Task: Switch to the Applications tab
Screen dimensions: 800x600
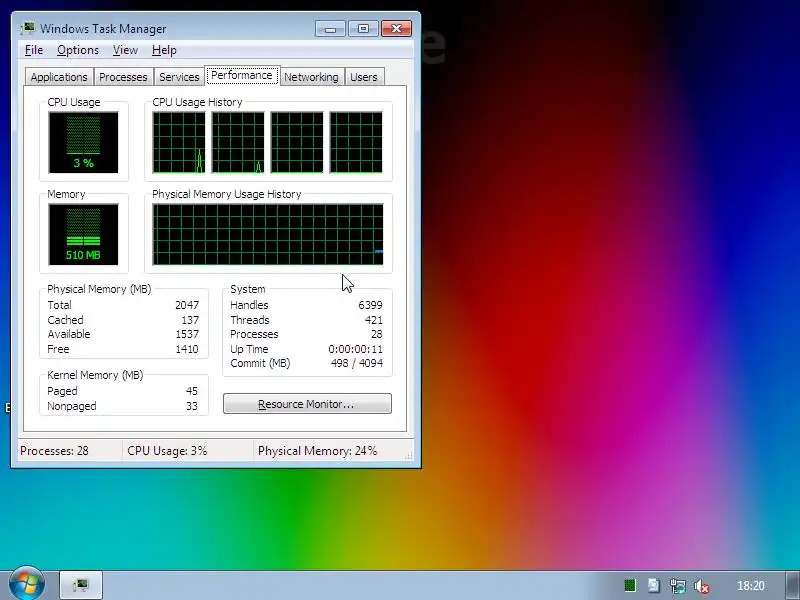Action: (59, 77)
